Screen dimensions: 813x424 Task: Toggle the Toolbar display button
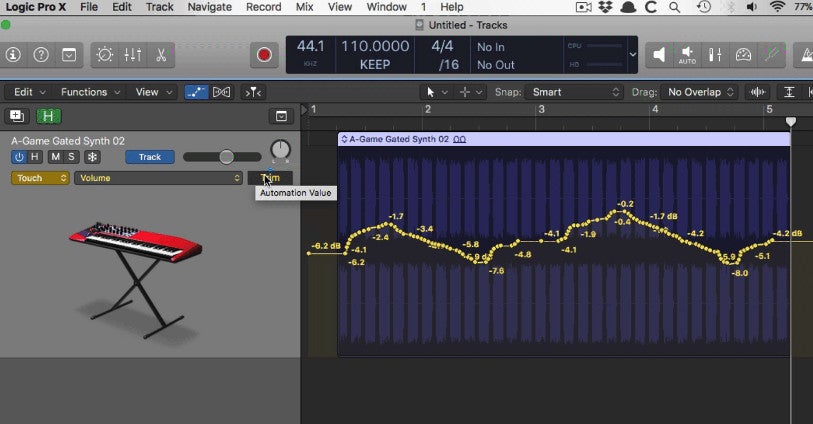pyautogui.click(x=69, y=54)
